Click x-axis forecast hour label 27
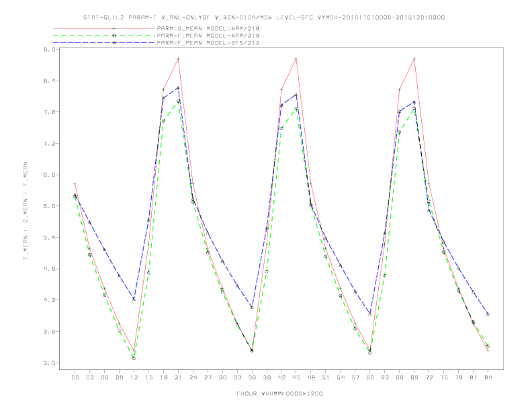 [208, 377]
